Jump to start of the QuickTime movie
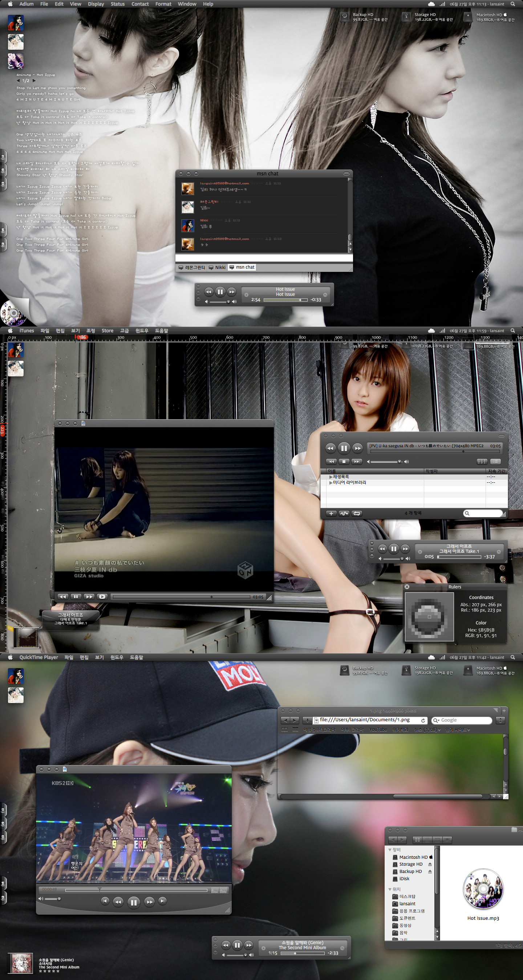Image resolution: width=523 pixels, height=980 pixels. point(105,901)
